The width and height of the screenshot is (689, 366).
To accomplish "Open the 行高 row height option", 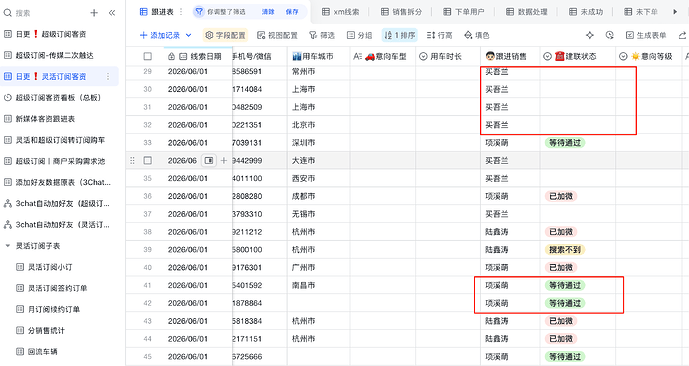I will (x=439, y=35).
